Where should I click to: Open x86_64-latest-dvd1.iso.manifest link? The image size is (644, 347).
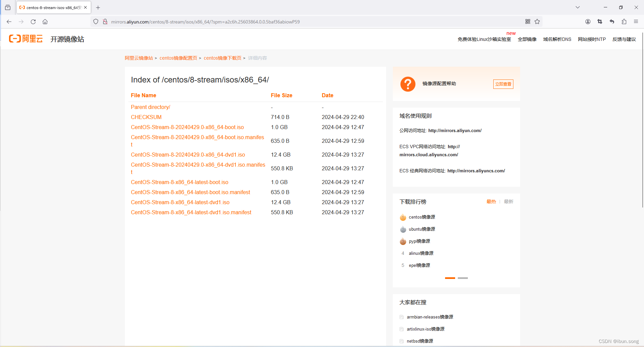[x=191, y=212]
